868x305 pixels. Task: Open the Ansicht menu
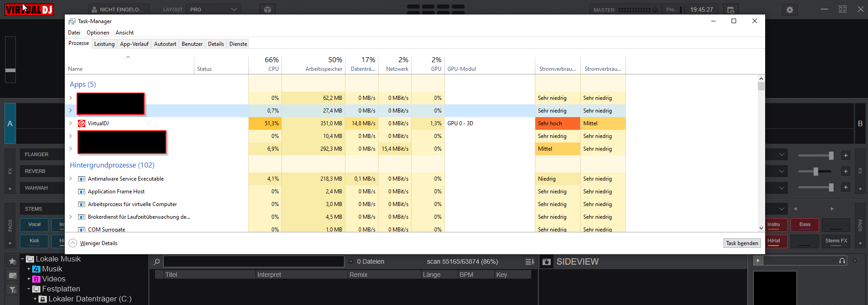[125, 33]
